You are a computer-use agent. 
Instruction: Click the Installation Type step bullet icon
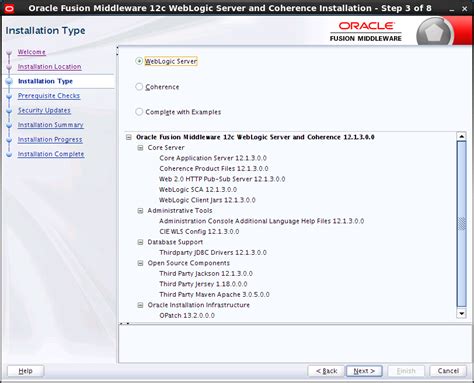click(9, 81)
